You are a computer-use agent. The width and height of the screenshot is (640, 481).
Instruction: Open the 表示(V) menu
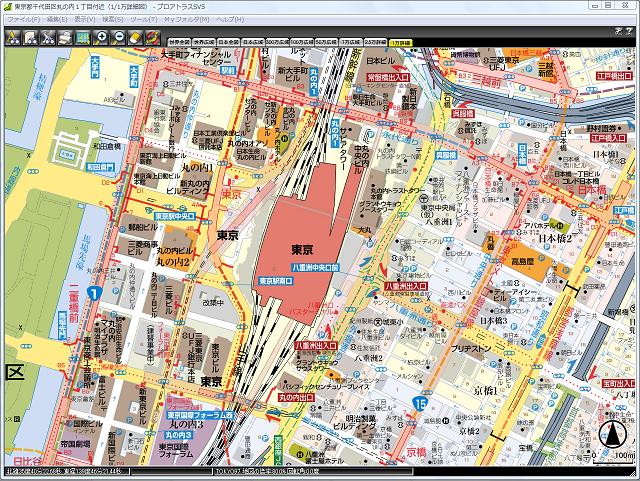85,19
